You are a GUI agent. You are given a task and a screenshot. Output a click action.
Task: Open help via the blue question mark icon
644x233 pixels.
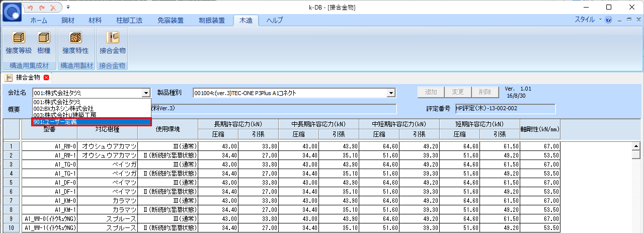(608, 20)
